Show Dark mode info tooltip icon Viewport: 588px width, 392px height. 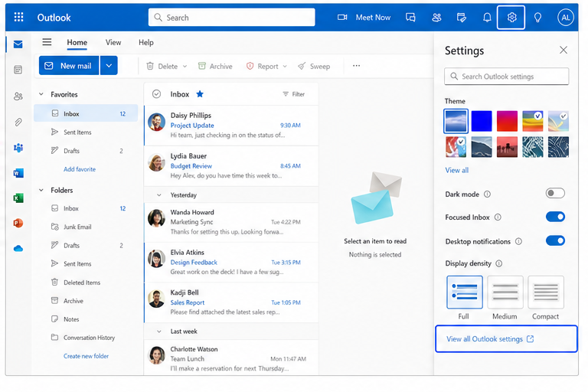click(x=487, y=194)
